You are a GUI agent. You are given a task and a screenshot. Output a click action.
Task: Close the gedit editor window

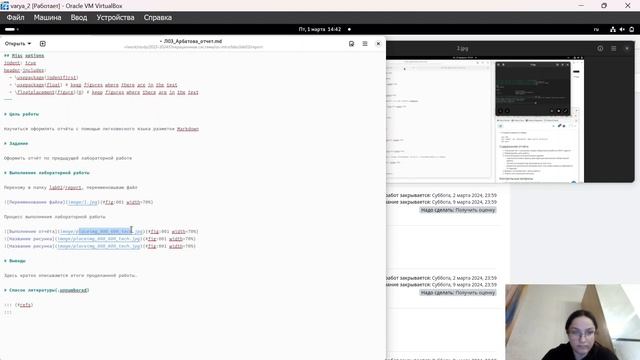[x=378, y=44]
